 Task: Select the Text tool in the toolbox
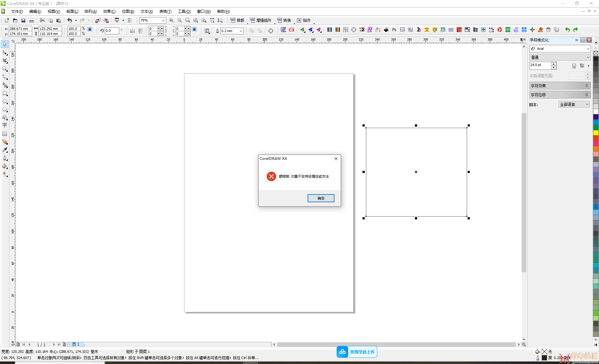[x=5, y=125]
